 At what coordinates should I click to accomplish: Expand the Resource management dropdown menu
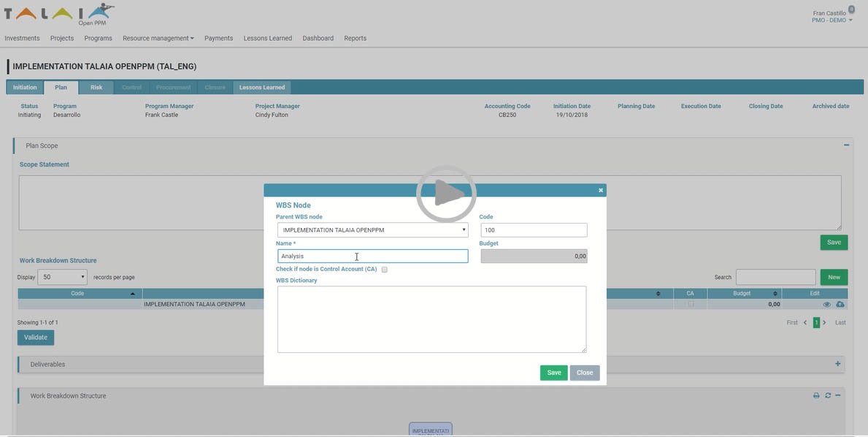[x=158, y=38]
